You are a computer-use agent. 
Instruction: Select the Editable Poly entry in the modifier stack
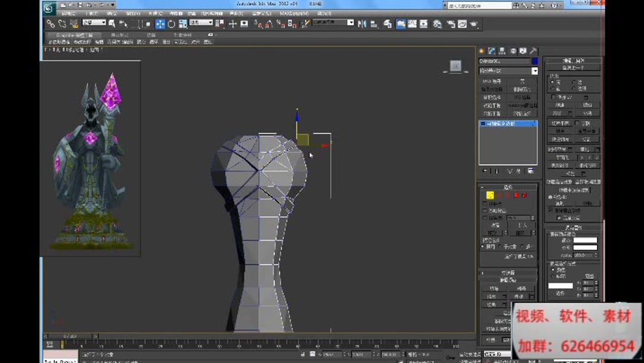(x=507, y=124)
